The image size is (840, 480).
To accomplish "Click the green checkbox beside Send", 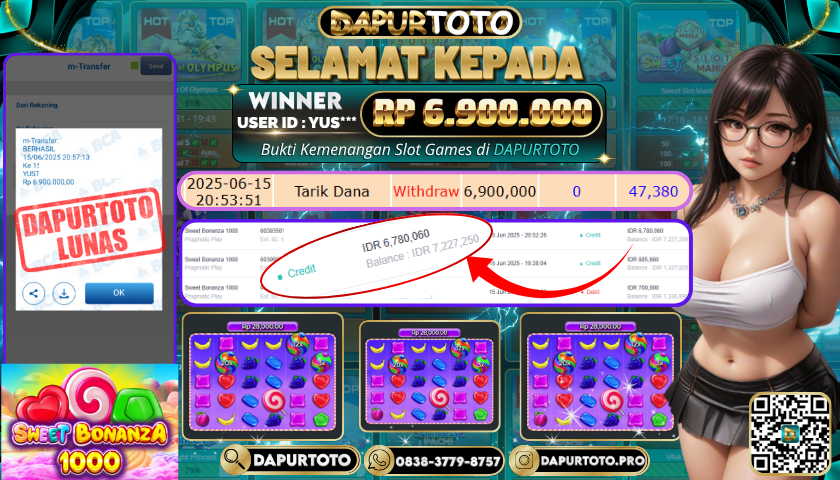I will (x=134, y=66).
